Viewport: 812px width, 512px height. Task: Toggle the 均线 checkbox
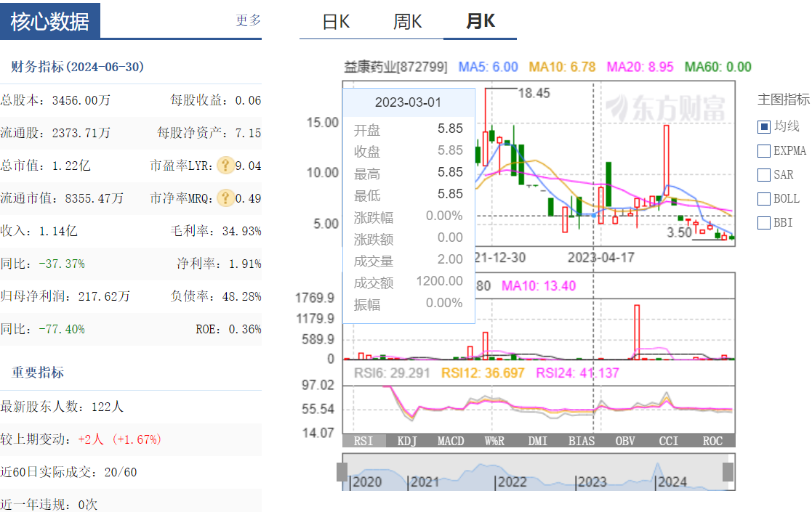(764, 126)
